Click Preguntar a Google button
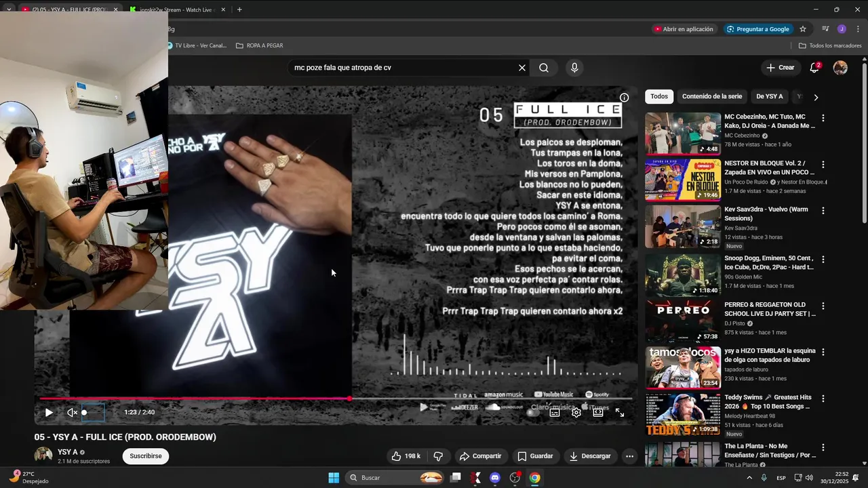 [x=758, y=29]
